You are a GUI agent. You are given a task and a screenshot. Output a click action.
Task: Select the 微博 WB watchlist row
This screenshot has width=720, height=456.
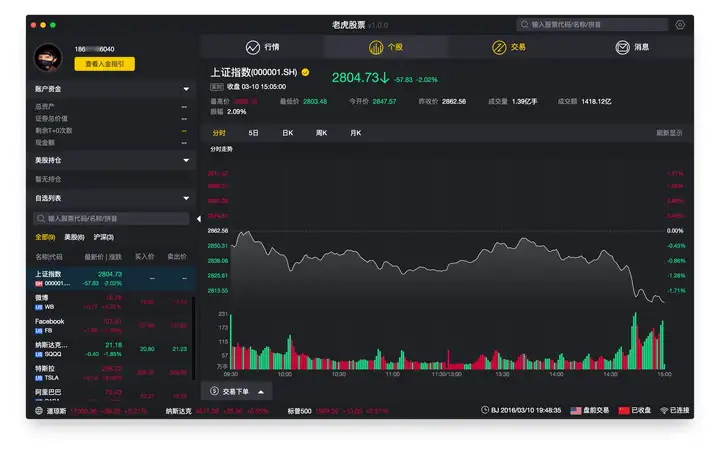pyautogui.click(x=111, y=302)
